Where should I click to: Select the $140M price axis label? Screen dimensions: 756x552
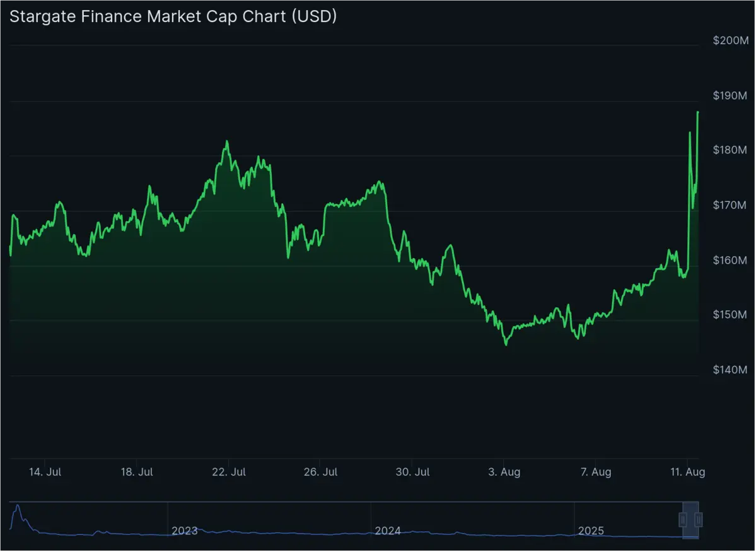point(730,370)
